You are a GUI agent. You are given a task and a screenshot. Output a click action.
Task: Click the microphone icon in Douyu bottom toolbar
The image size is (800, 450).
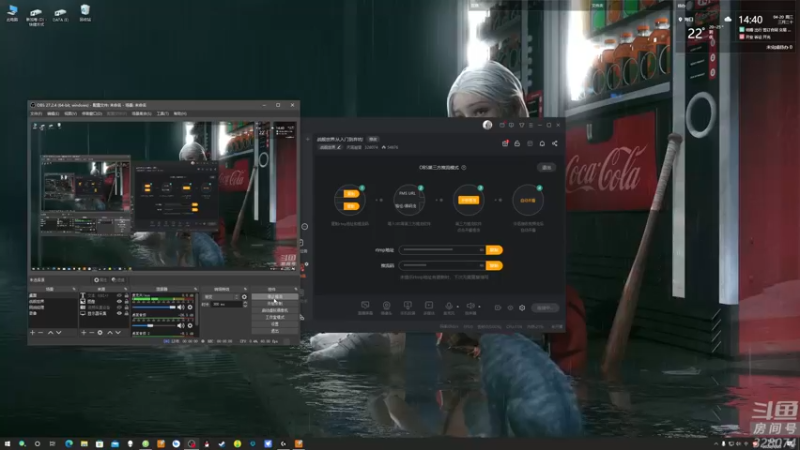point(449,306)
